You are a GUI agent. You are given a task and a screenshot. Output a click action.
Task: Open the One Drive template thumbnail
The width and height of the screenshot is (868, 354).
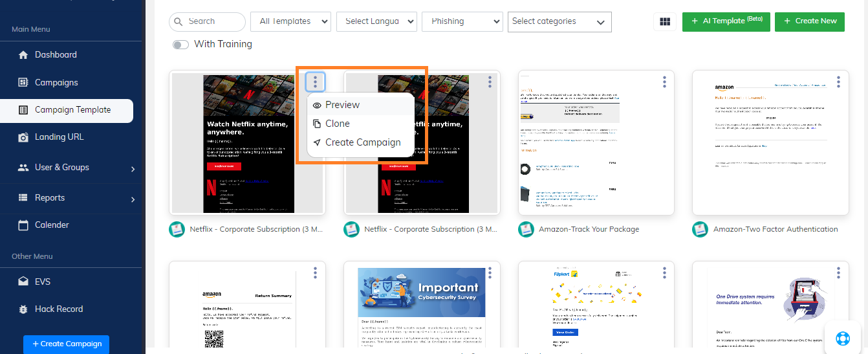(770, 308)
